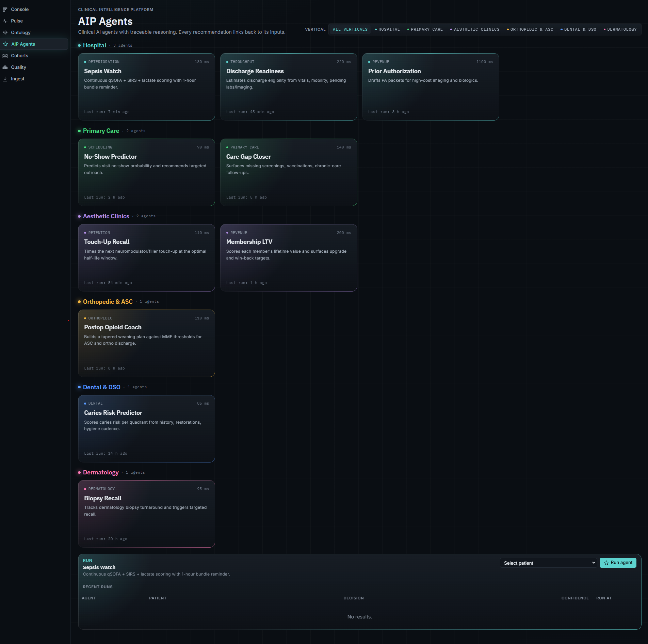Navigate to Cohorts
Screen dimensions: 648x644
pos(34,56)
